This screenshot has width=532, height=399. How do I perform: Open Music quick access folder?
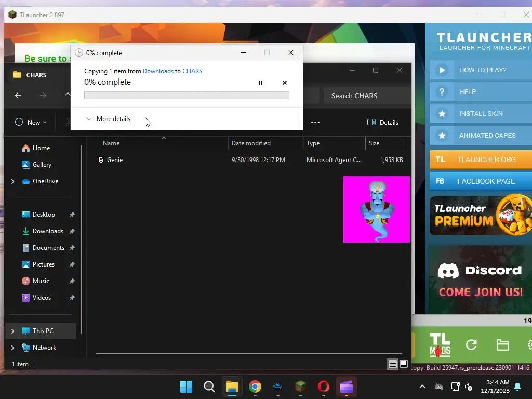tap(36, 281)
